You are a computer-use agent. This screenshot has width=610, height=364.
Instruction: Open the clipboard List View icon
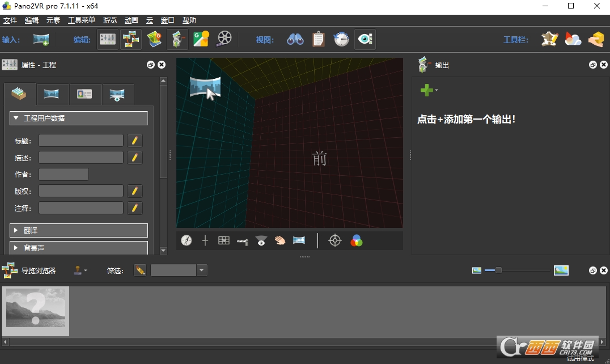tap(319, 39)
